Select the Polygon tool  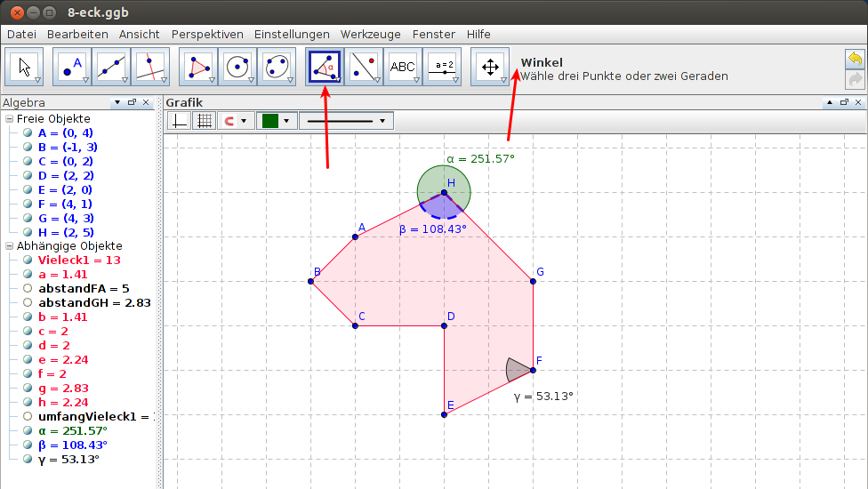point(198,67)
